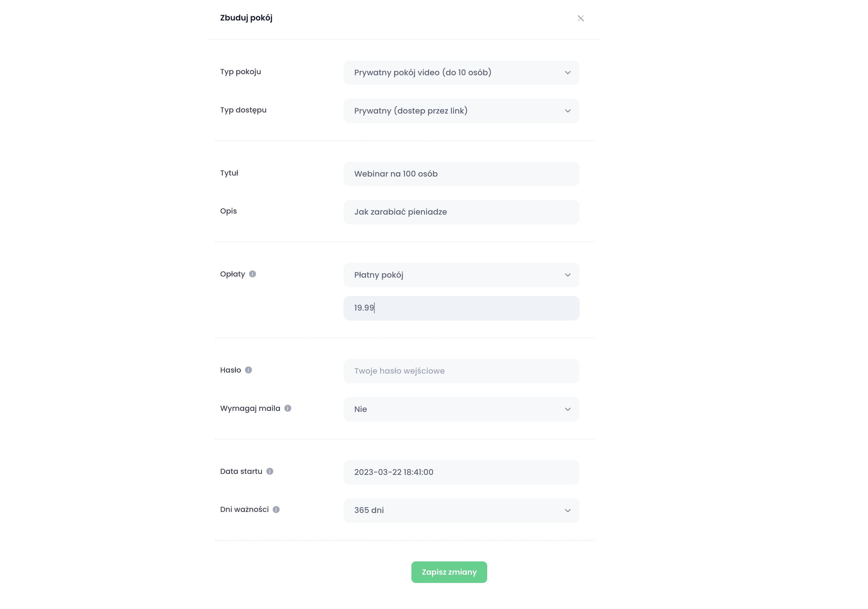Click the info icon beside Data startu
Viewport: 868px width, 609px height.
(270, 471)
